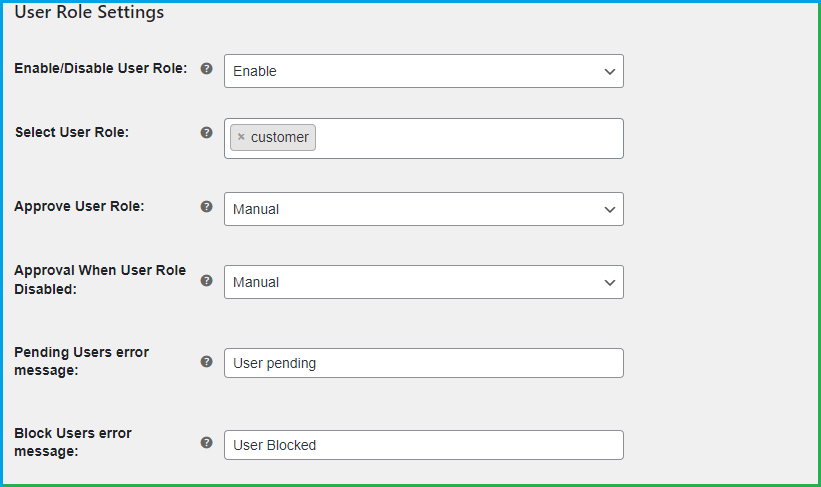Screen dimensions: 821x487
Task: Open the Enable/Disable User Role dropdown
Action: pos(423,71)
